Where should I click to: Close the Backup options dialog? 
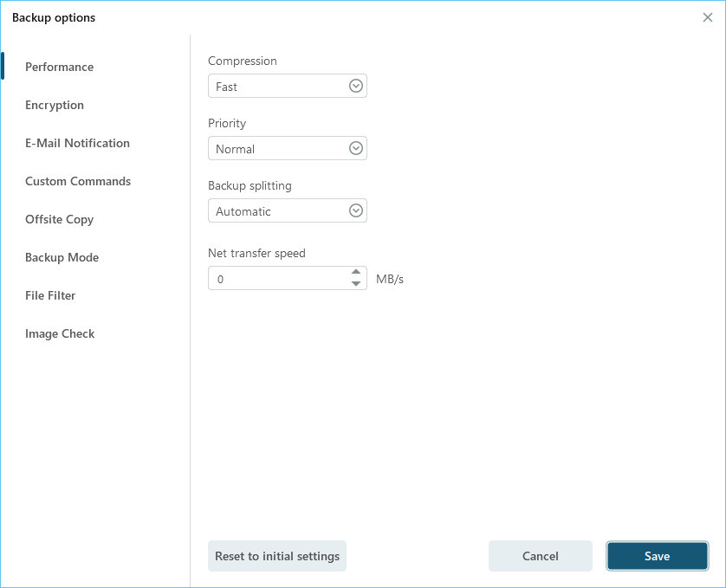708,17
